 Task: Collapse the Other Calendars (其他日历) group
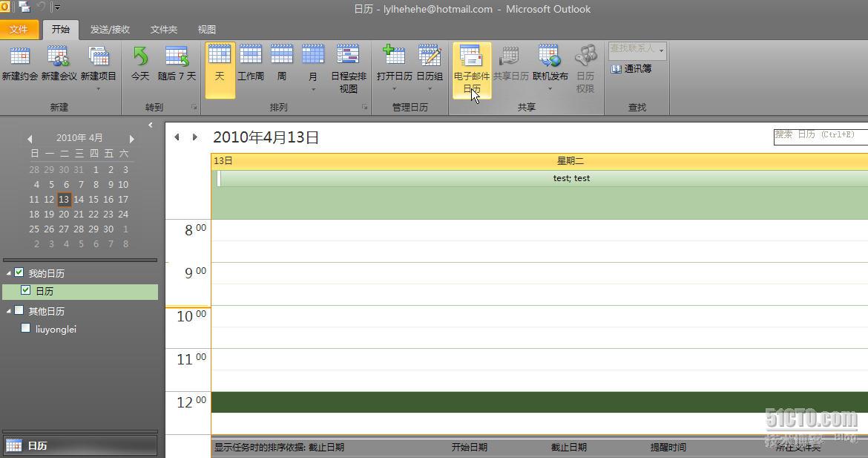click(x=8, y=311)
